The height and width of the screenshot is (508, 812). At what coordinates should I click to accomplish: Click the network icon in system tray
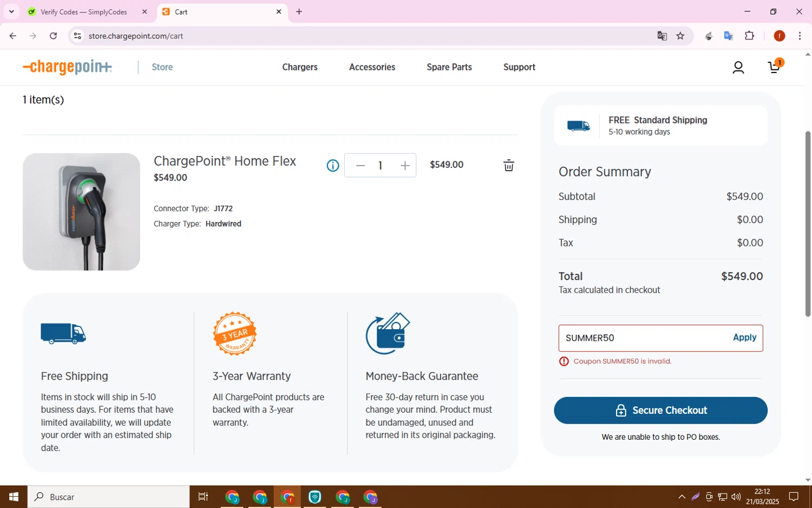[723, 497]
